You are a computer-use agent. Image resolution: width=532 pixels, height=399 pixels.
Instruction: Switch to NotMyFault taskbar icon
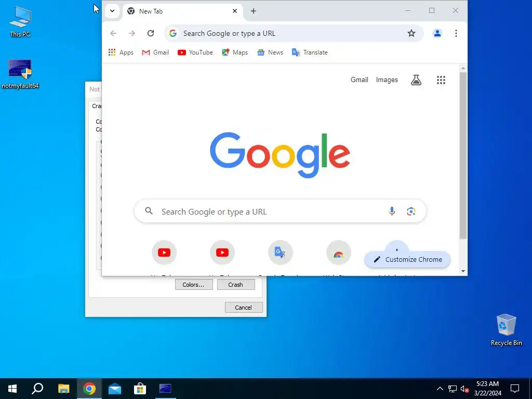[165, 389]
